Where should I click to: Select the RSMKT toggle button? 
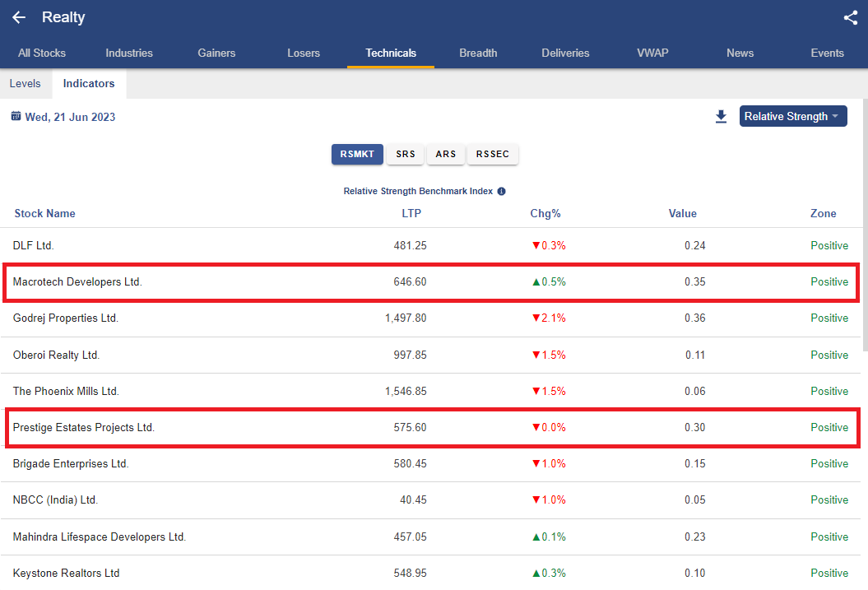coord(357,154)
